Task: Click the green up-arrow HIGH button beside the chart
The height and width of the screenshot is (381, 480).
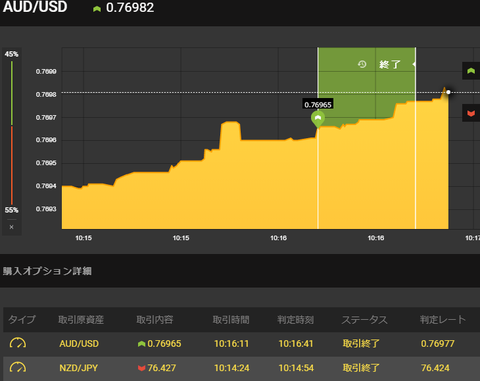Action: point(471,71)
